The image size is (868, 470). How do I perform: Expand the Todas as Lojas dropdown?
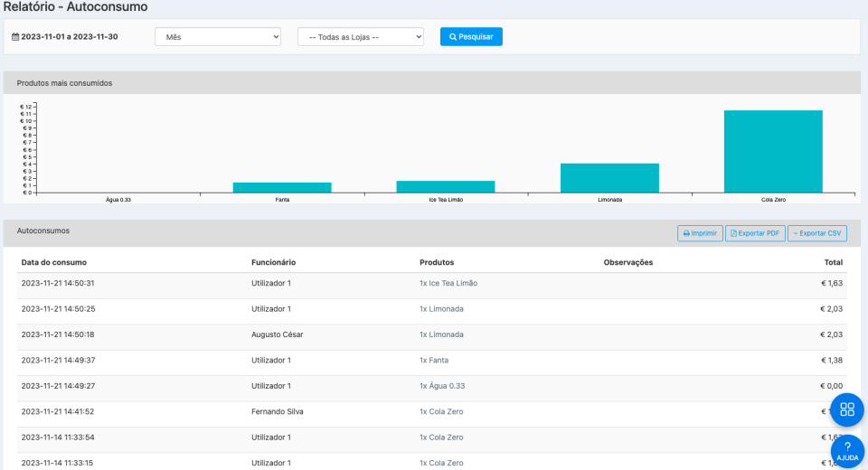point(361,37)
